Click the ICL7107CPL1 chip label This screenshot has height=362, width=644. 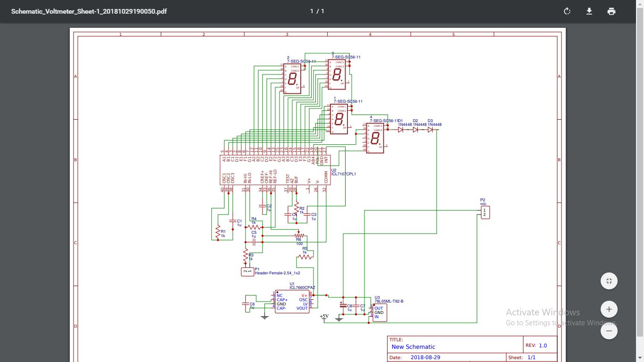[344, 174]
